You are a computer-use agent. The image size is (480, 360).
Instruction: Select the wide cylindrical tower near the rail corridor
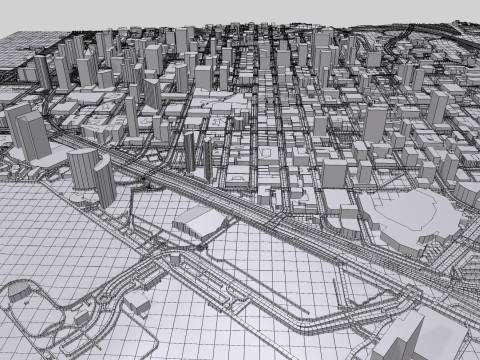pyautogui.click(x=84, y=169)
